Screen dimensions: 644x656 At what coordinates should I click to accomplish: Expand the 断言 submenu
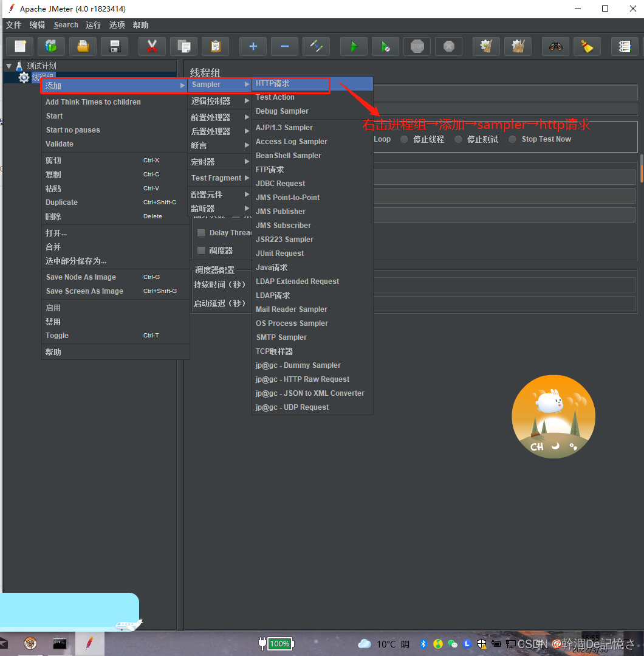(220, 145)
